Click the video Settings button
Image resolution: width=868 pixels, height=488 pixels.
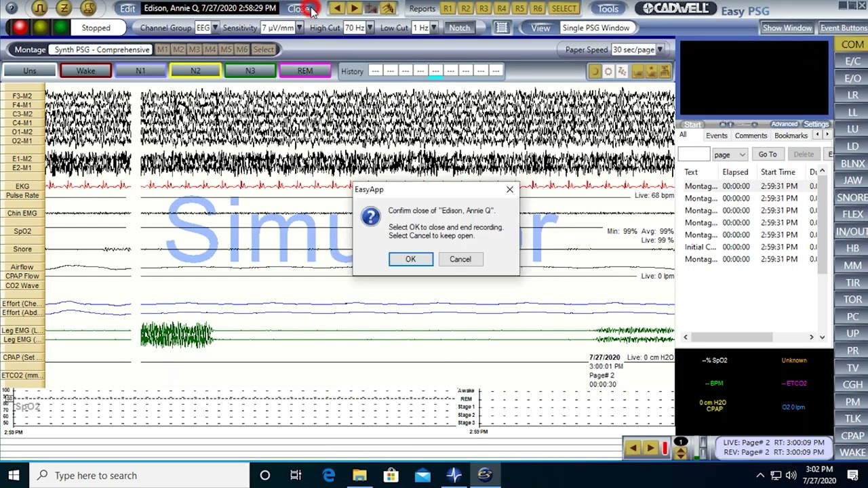click(816, 125)
